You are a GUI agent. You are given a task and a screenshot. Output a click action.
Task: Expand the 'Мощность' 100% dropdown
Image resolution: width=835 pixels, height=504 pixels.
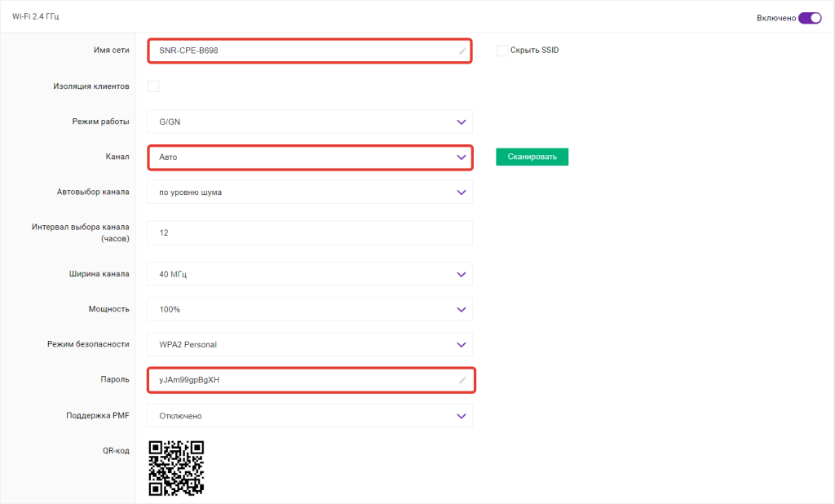point(309,310)
